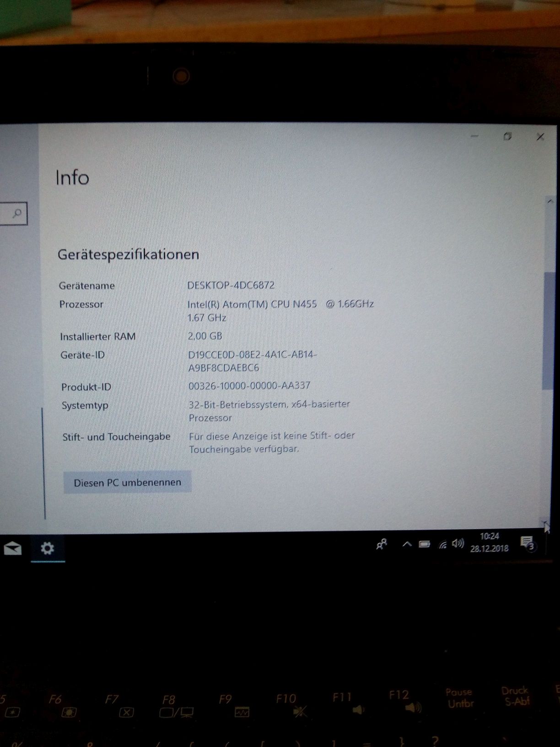Click the magnifier icon in the settings search box
Viewport: 560px width, 747px height.
pyautogui.click(x=17, y=213)
